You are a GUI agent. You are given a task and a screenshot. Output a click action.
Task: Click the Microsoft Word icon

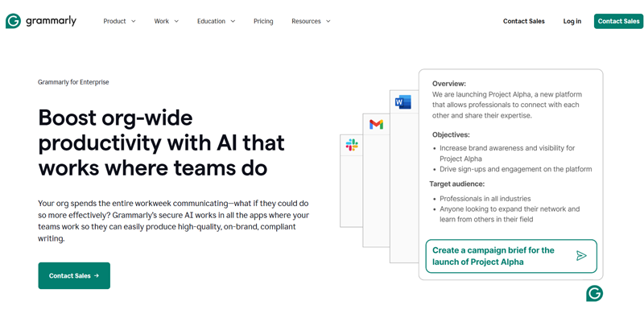pyautogui.click(x=403, y=102)
